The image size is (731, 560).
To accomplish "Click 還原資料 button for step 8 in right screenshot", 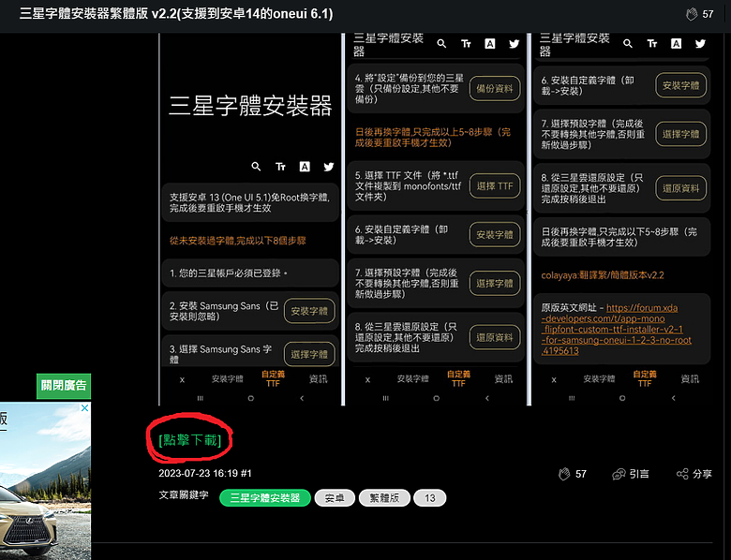I will [680, 188].
